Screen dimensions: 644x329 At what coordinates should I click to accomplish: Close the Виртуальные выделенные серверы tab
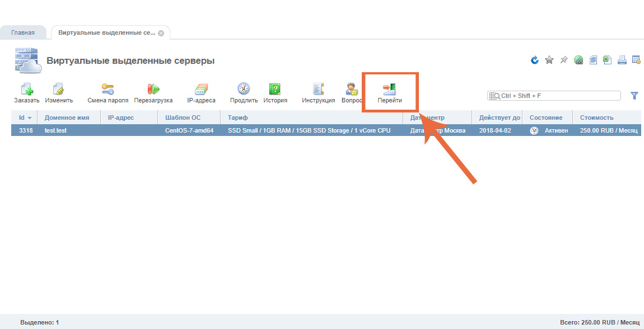(x=161, y=33)
